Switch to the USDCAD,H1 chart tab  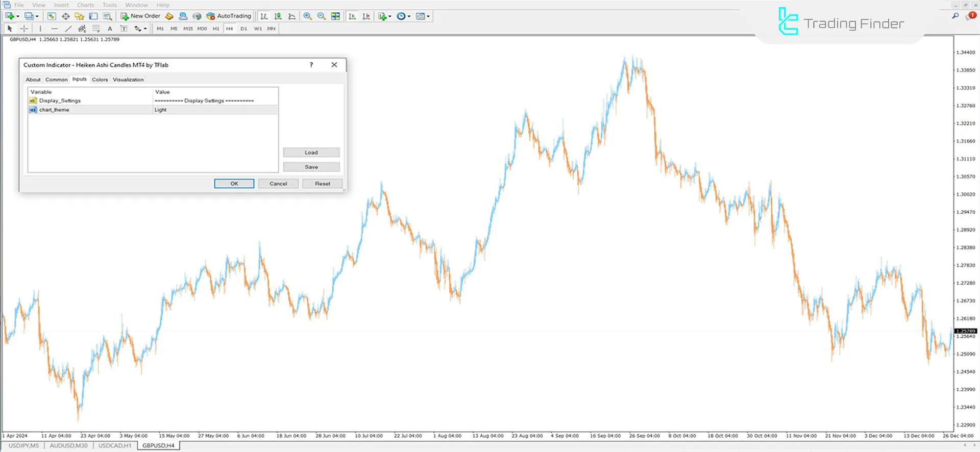tap(114, 445)
